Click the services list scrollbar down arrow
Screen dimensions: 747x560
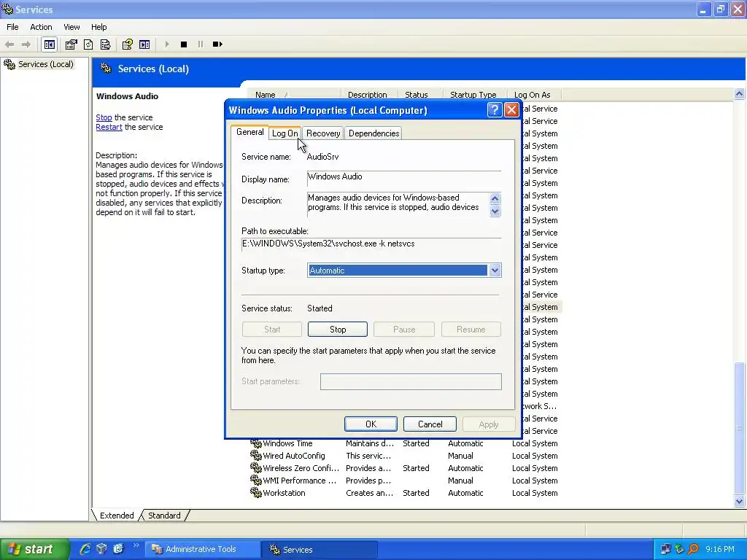pos(740,501)
